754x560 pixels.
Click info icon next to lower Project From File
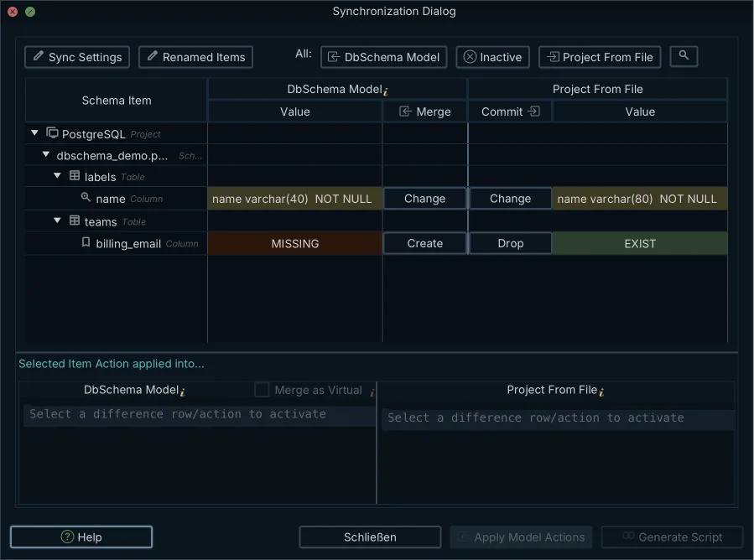[601, 392]
